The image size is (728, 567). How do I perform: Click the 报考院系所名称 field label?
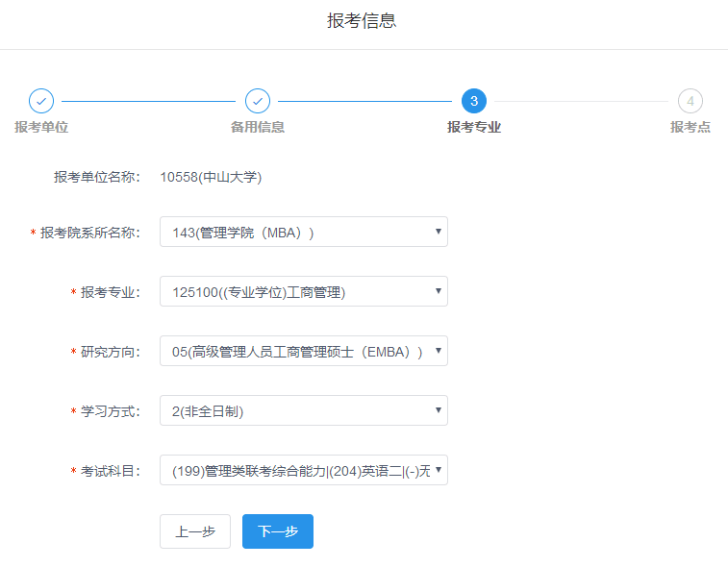pyautogui.click(x=90, y=233)
